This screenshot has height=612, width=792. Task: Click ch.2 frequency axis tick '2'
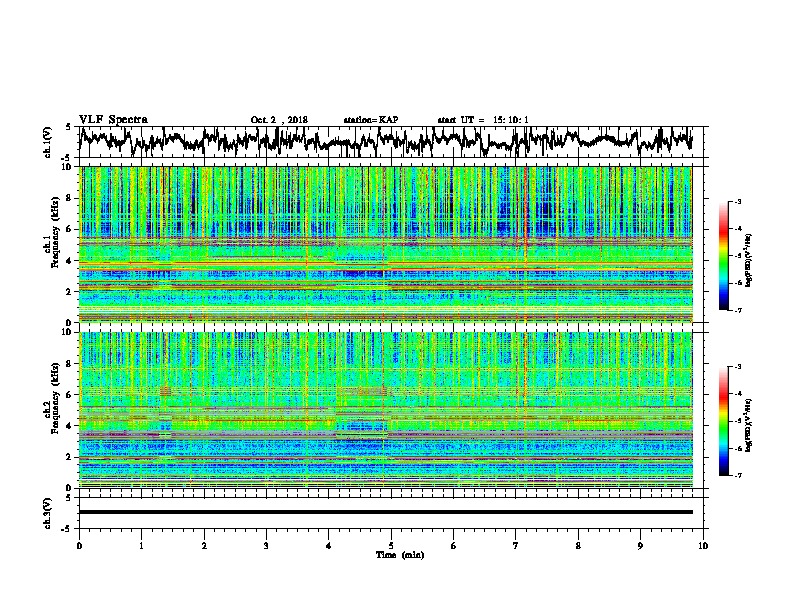(70, 457)
